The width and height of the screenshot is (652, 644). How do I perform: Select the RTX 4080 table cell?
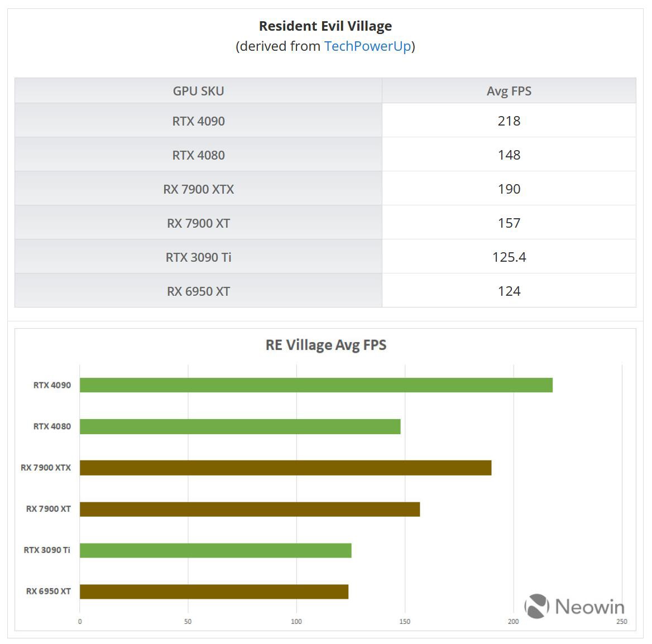[x=198, y=155]
